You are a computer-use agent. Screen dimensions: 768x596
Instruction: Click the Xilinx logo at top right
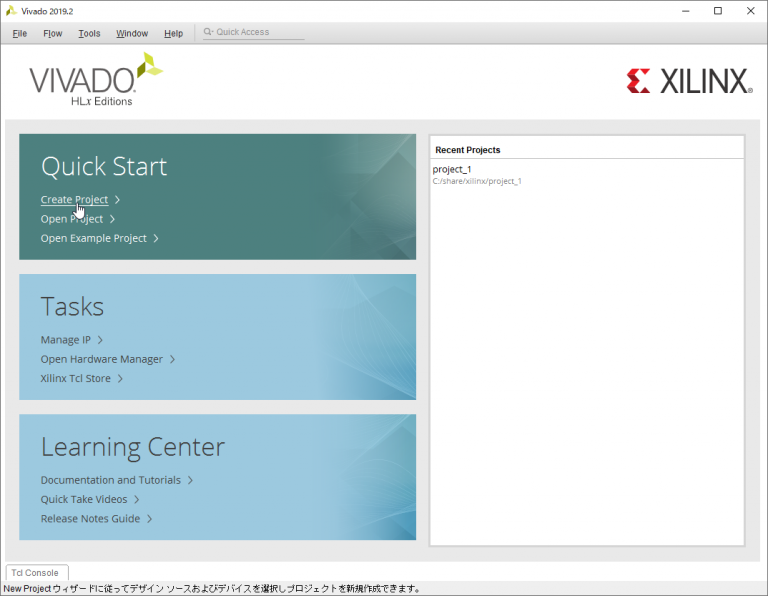click(x=689, y=81)
